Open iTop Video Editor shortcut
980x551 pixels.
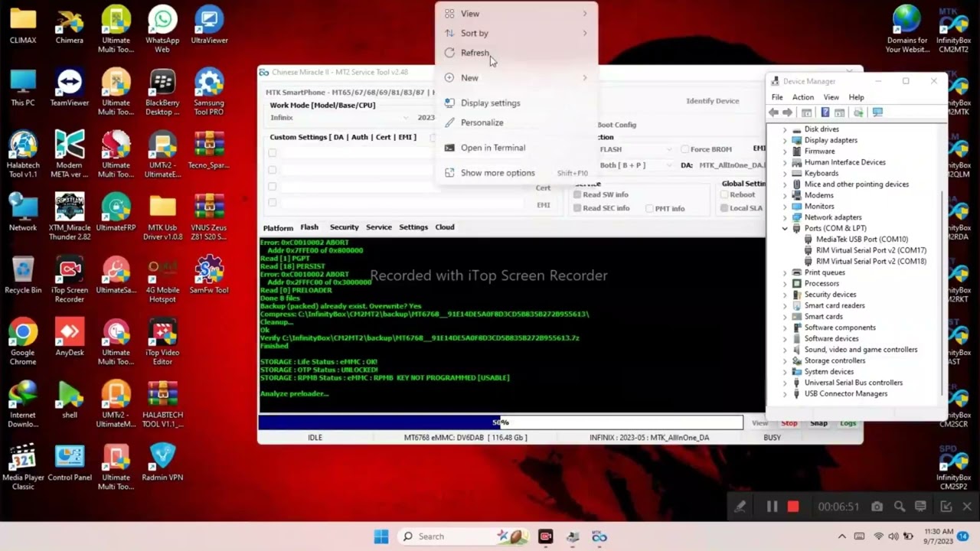(162, 342)
